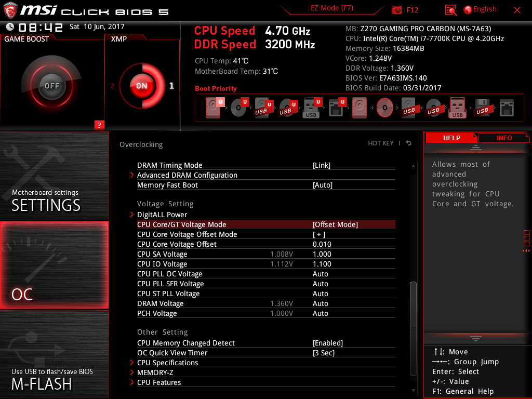This screenshot has width=532, height=399.
Task: Open the OC overclocking section
Action: pos(54,265)
